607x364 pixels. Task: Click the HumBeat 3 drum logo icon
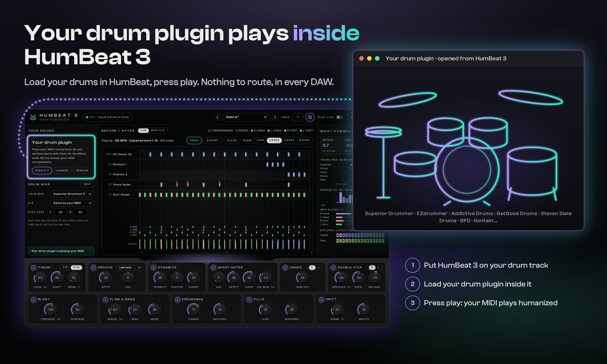pyautogui.click(x=33, y=117)
